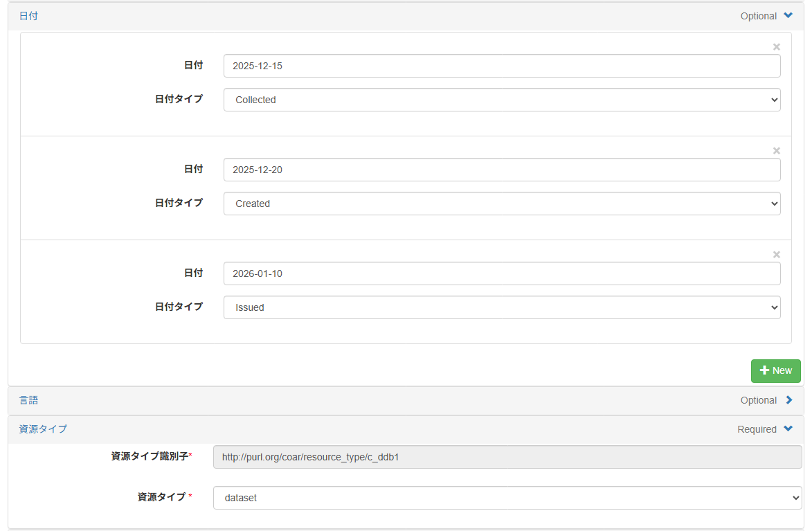
Task: Click the Optional label in 言語 header
Action: (x=758, y=400)
